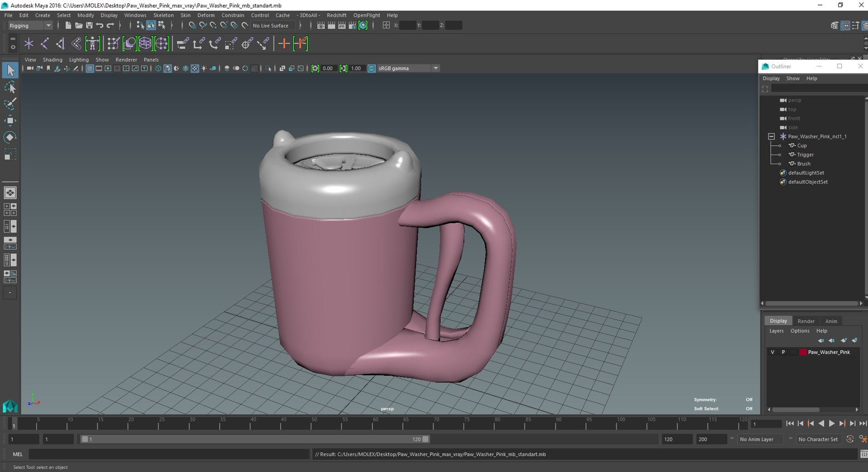Screen dimensions: 868x472
Task: Undo last action with undo arrow
Action: coord(100,26)
